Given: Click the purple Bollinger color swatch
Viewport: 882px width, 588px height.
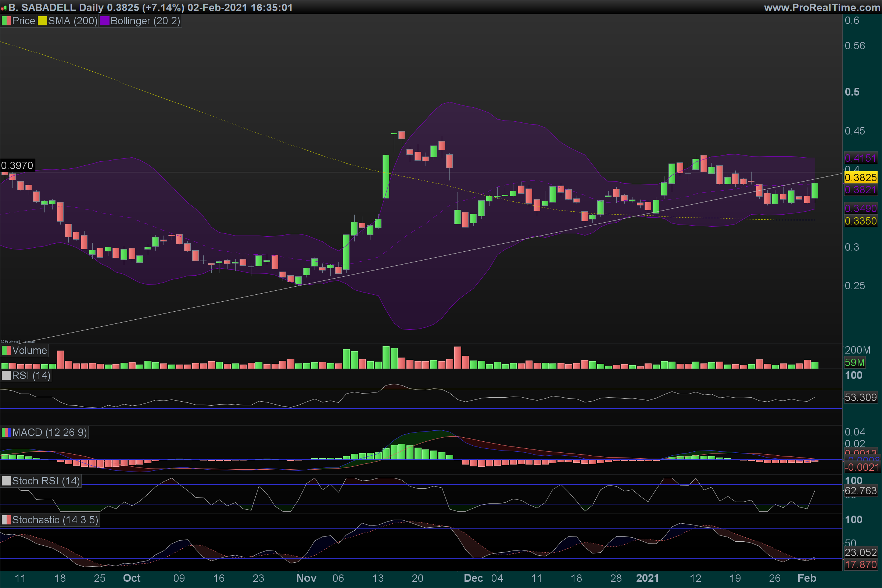Looking at the screenshot, I should [105, 21].
